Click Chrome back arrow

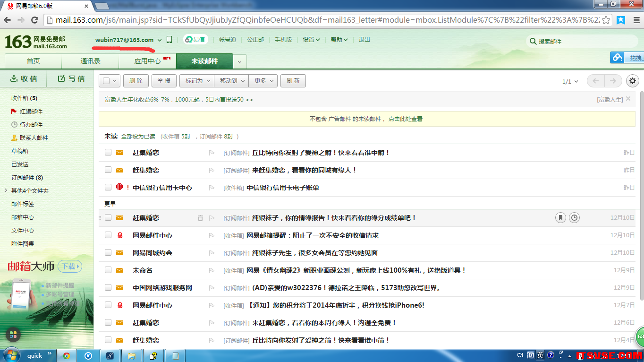(x=7, y=20)
